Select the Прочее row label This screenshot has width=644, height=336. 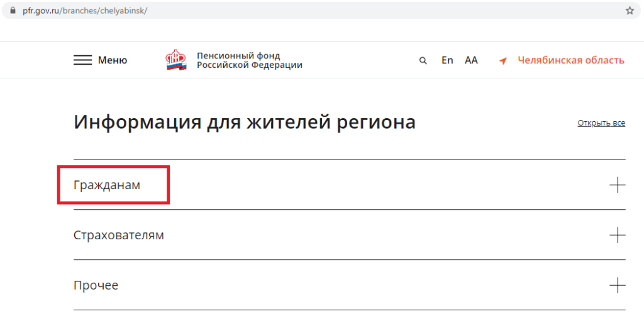(x=96, y=285)
